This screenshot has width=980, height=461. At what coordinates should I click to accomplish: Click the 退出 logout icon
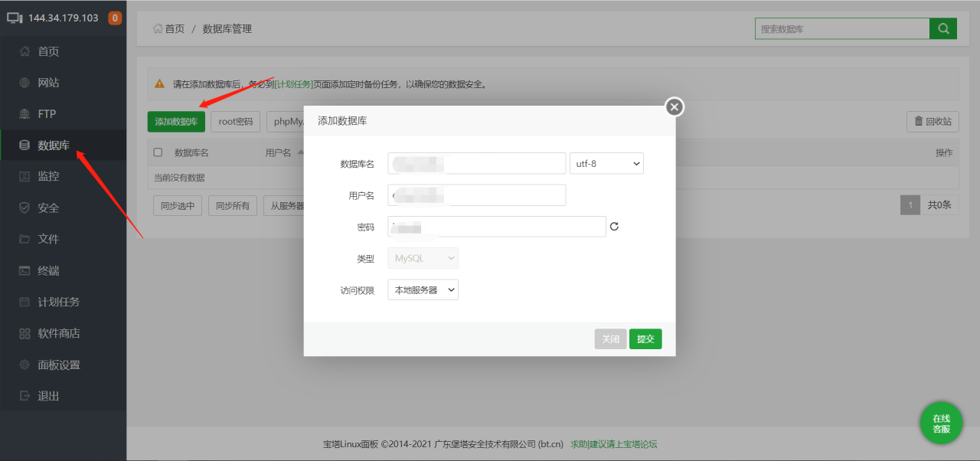pos(26,395)
